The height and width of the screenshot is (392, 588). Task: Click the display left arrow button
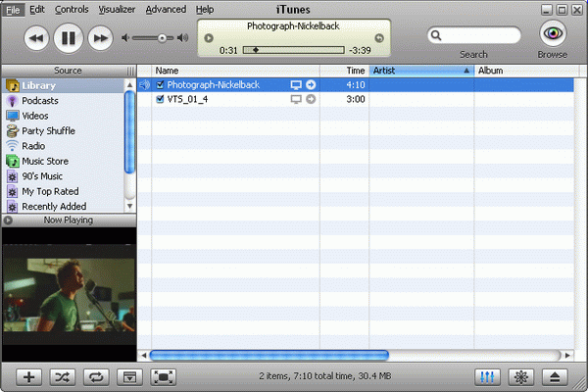(x=209, y=38)
